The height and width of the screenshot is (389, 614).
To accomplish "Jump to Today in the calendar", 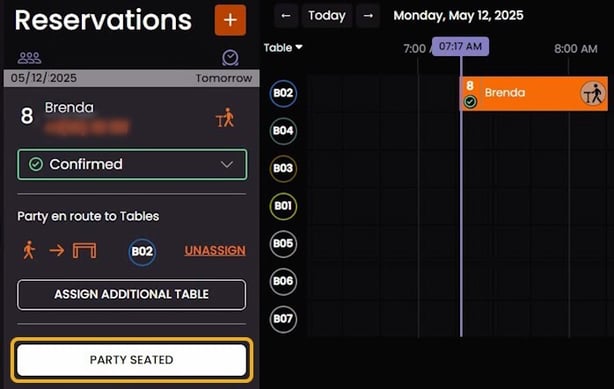I will [327, 16].
